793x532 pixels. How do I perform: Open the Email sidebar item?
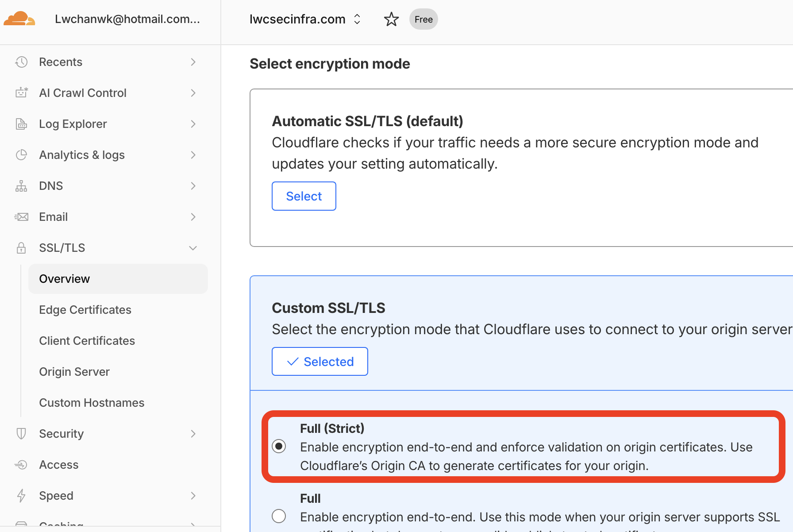click(x=54, y=217)
